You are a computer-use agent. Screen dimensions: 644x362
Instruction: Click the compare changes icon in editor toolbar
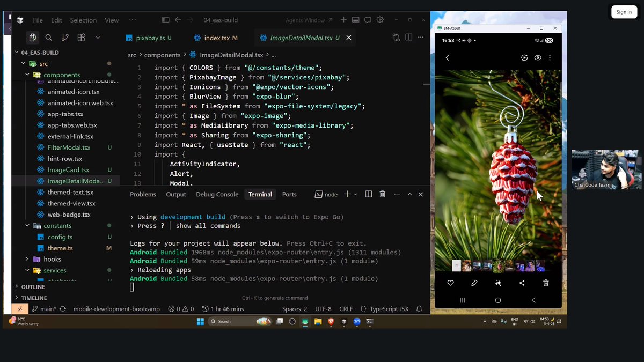click(396, 38)
